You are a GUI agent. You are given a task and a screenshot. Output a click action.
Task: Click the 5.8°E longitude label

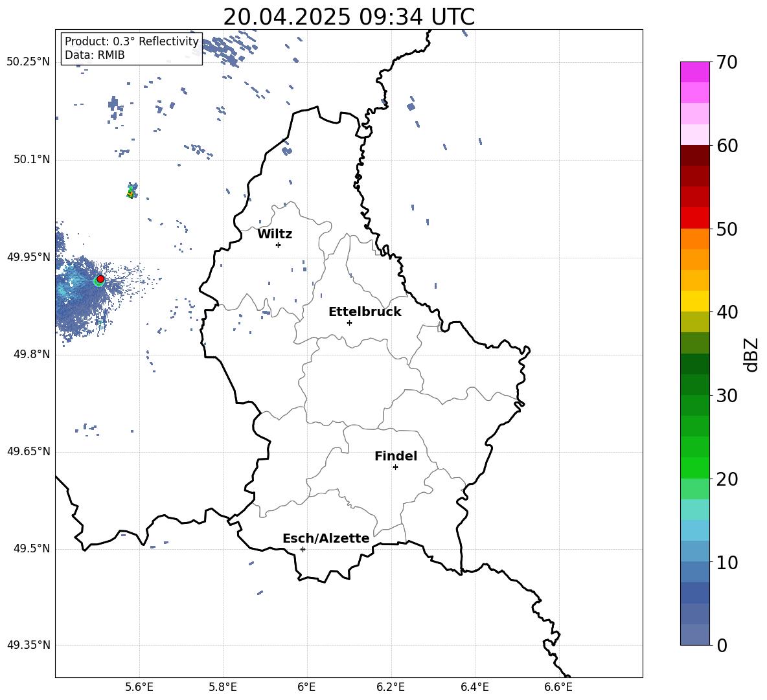pyautogui.click(x=223, y=687)
